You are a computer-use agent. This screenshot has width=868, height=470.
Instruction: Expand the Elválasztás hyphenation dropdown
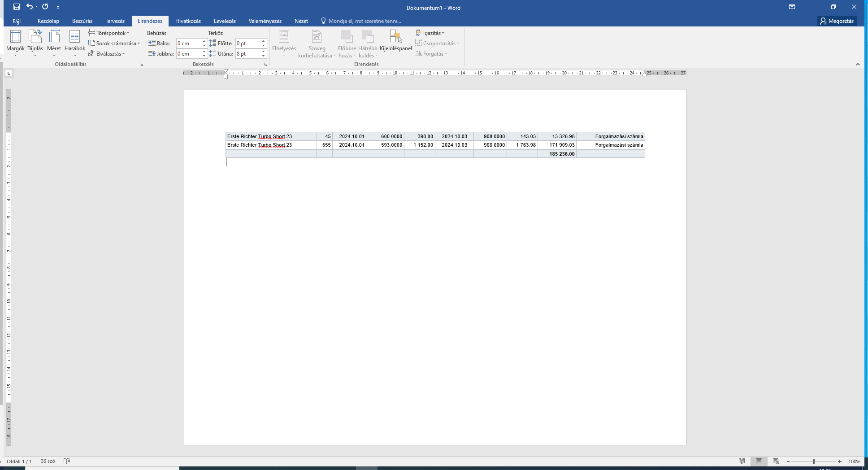tap(107, 54)
